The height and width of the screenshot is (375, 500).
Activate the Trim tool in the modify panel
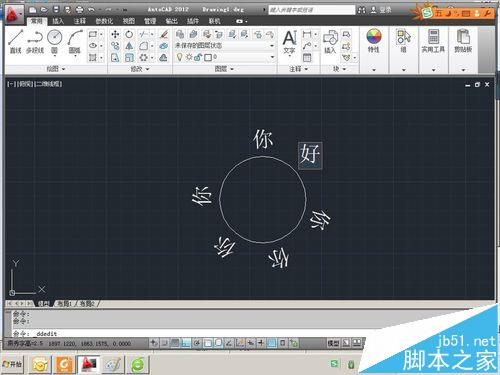pyautogui.click(x=144, y=34)
